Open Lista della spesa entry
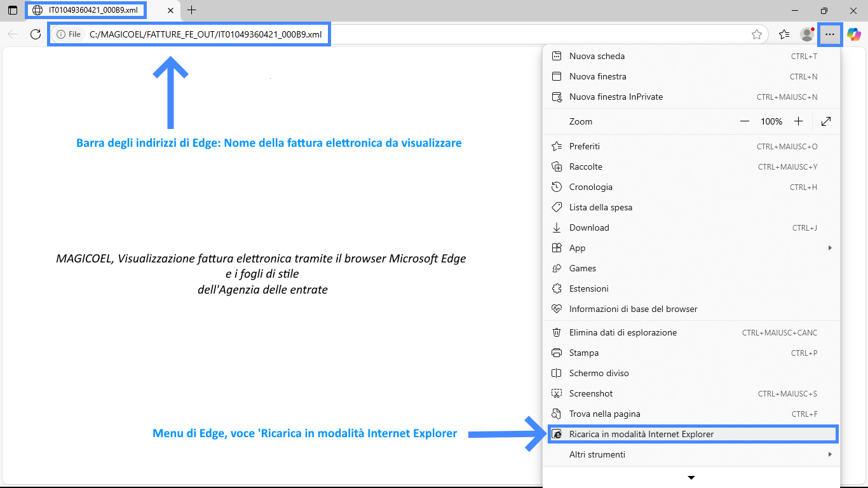The height and width of the screenshot is (488, 868). pyautogui.click(x=691, y=207)
